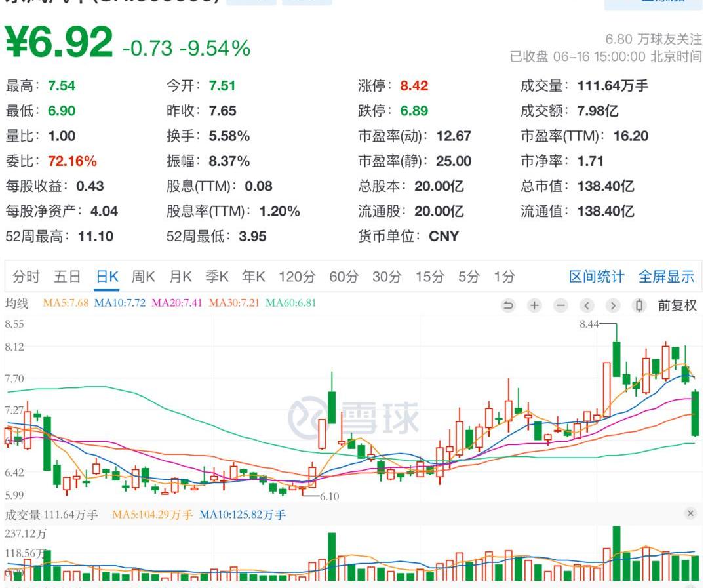Select the 季K tab

point(217,277)
